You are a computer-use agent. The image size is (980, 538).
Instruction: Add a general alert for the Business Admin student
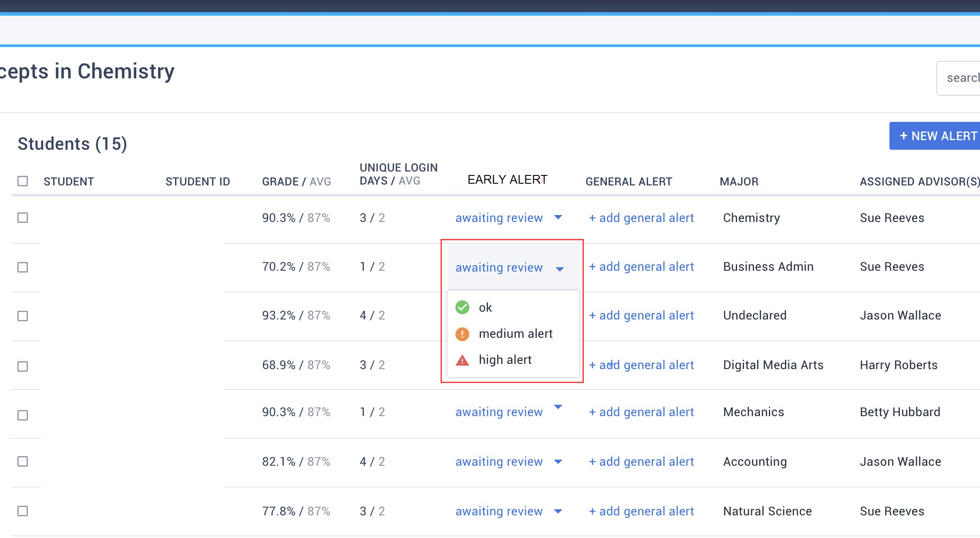(641, 266)
